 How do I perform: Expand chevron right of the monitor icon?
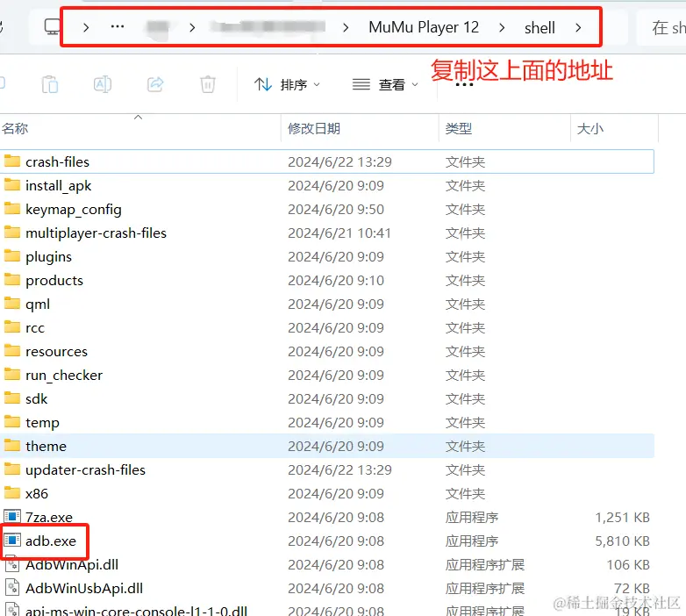coord(86,27)
